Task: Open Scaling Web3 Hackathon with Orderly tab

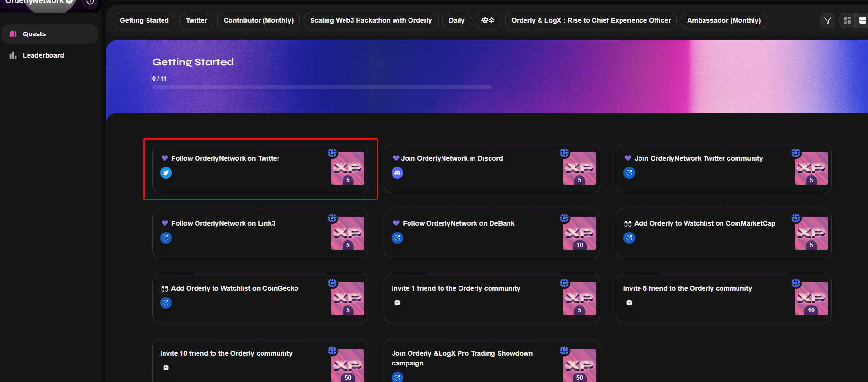Action: 371,20
